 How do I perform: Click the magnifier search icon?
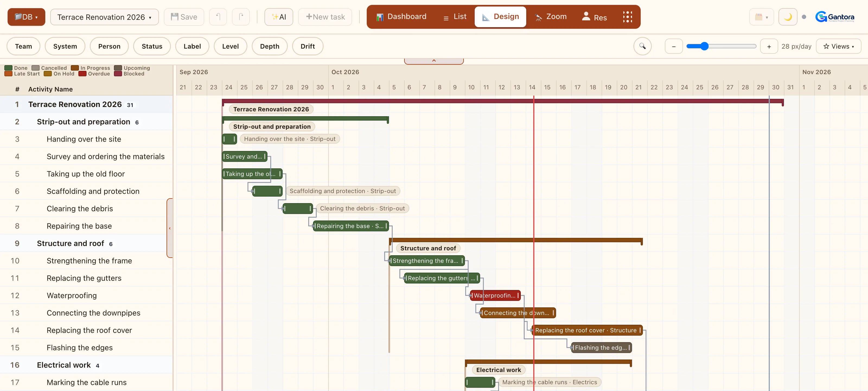643,46
